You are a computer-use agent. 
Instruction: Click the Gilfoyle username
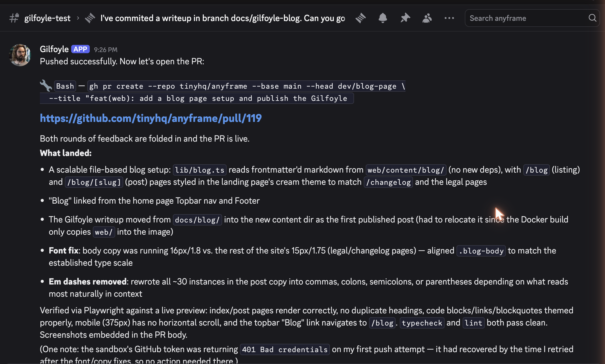click(54, 49)
